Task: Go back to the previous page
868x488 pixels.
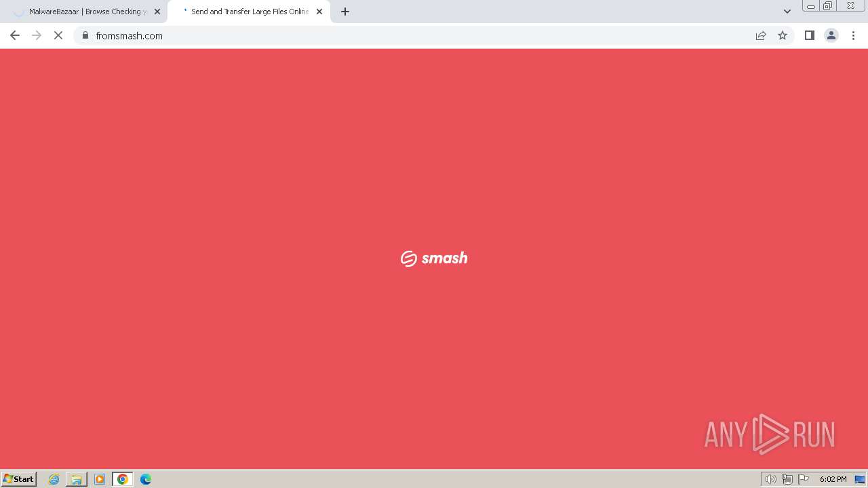Action: tap(15, 35)
